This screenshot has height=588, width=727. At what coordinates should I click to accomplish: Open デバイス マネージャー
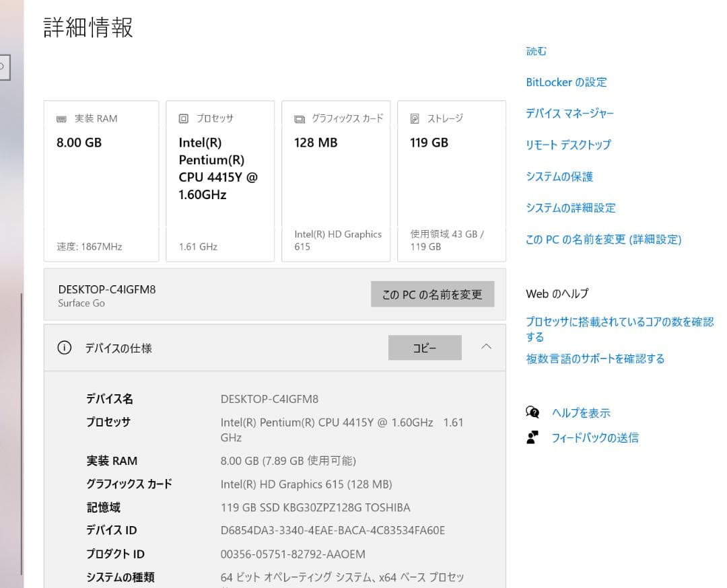click(x=569, y=114)
